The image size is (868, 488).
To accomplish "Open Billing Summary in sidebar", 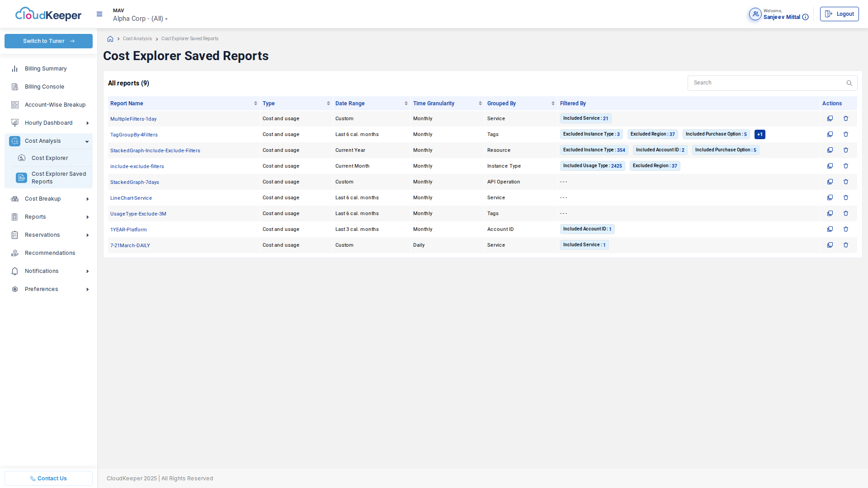I will pyautogui.click(x=46, y=69).
